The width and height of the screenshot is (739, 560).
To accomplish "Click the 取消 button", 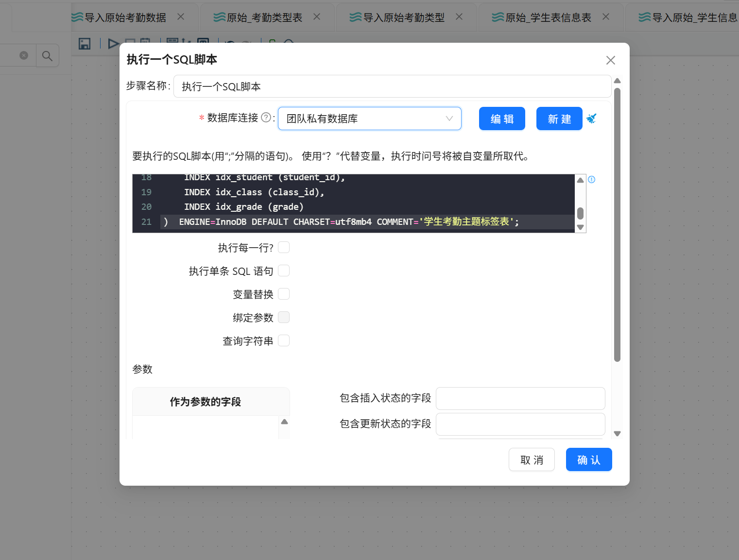I will [532, 459].
